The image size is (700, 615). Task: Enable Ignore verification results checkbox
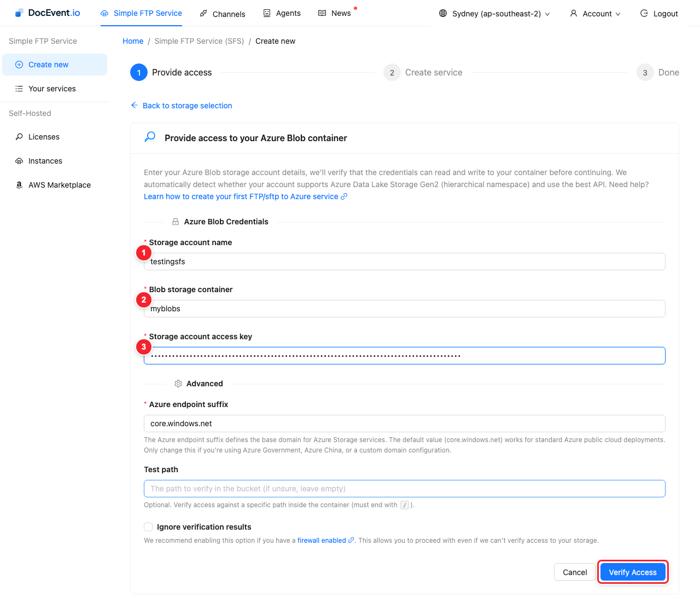click(x=148, y=527)
